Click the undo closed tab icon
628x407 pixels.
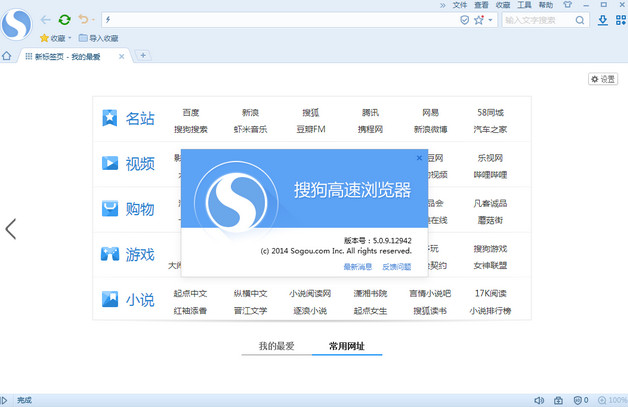point(83,19)
